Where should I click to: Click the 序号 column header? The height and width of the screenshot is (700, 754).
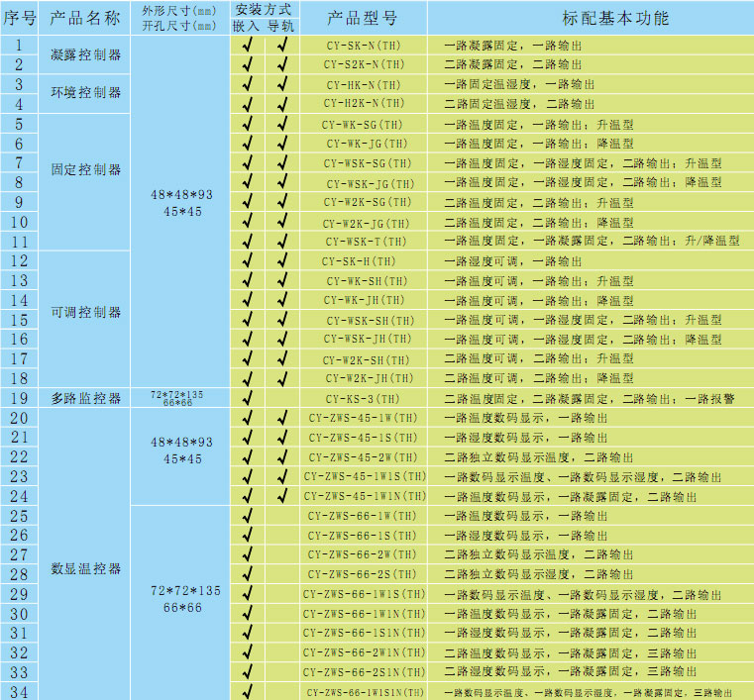(x=19, y=19)
